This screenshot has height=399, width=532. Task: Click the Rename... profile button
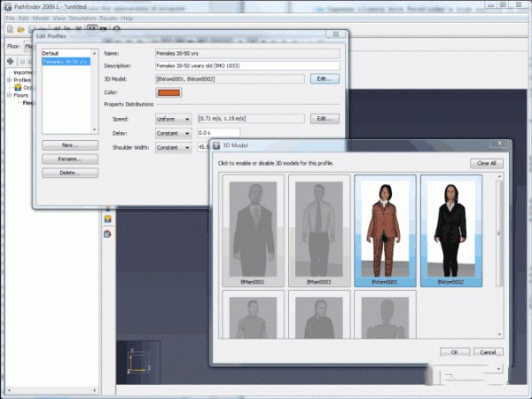[69, 159]
